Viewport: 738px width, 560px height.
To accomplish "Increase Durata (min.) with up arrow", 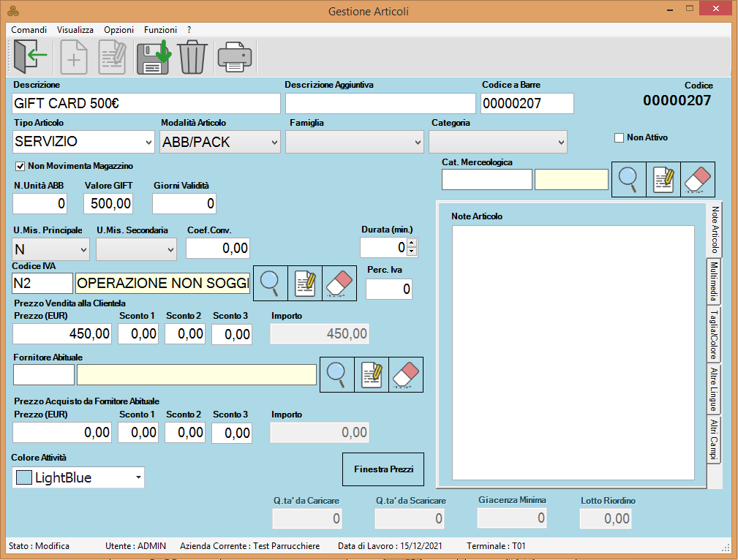I will [412, 243].
